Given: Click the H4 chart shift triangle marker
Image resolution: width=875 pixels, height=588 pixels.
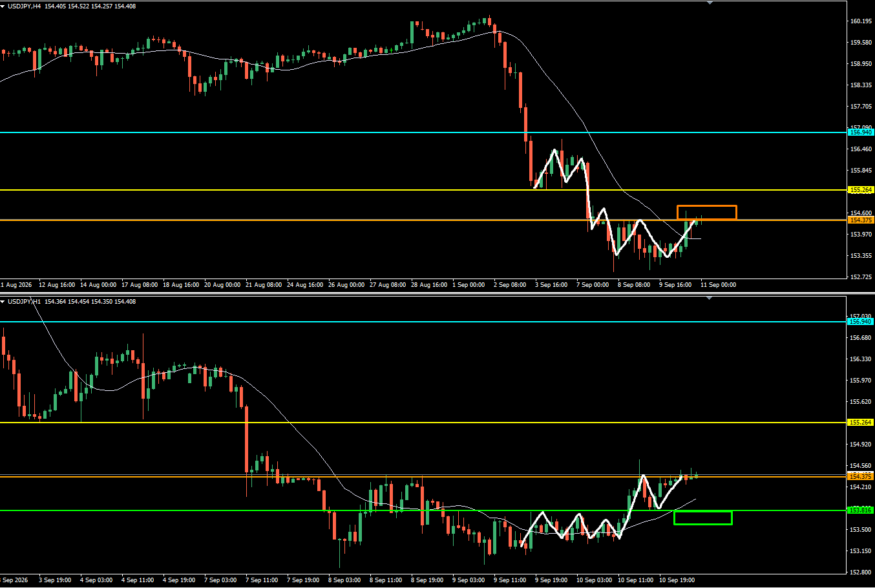Looking at the screenshot, I should tap(710, 3).
